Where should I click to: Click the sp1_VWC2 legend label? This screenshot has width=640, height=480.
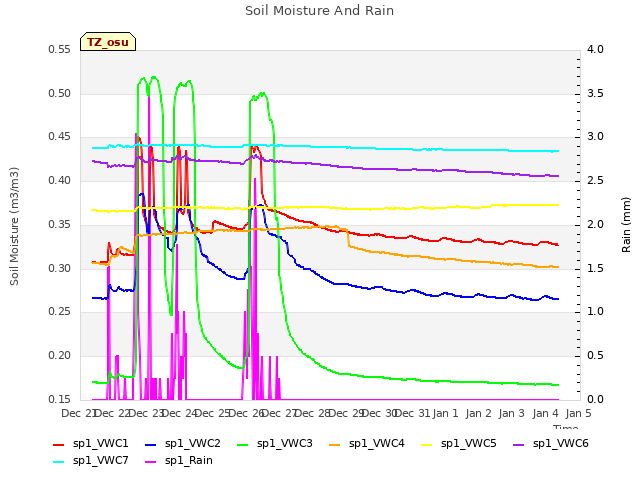[x=193, y=444]
